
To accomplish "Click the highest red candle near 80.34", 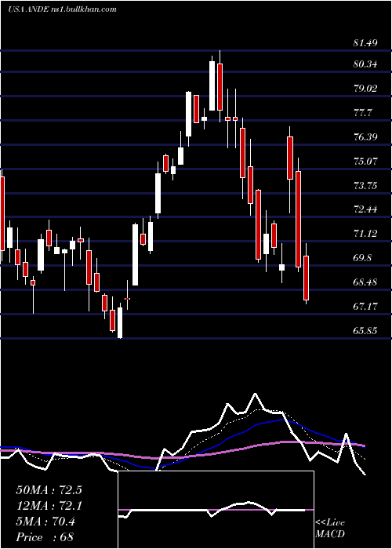I will [220, 87].
